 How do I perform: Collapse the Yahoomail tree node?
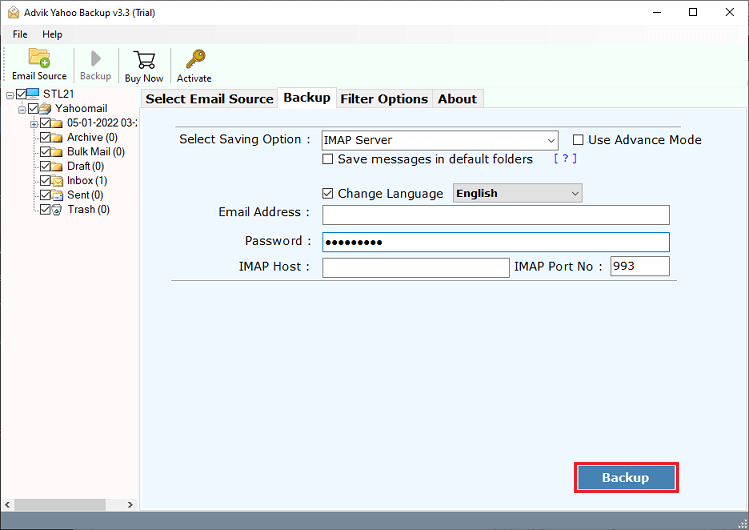pos(21,110)
